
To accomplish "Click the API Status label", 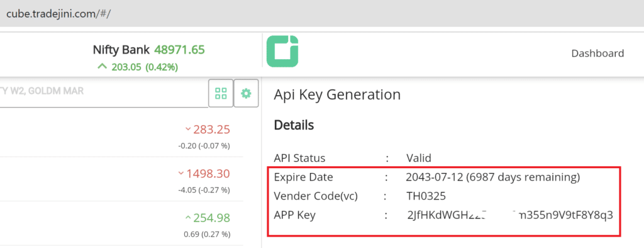I will 299,158.
